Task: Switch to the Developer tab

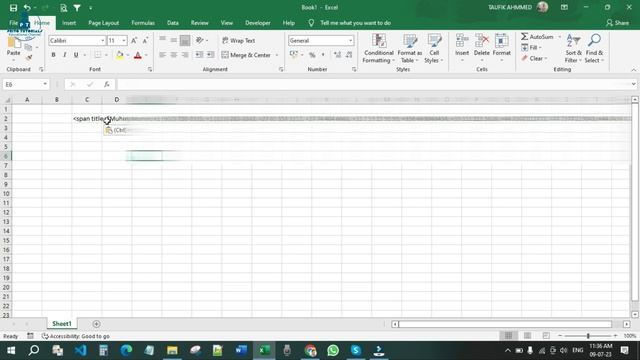Action: 258,23
